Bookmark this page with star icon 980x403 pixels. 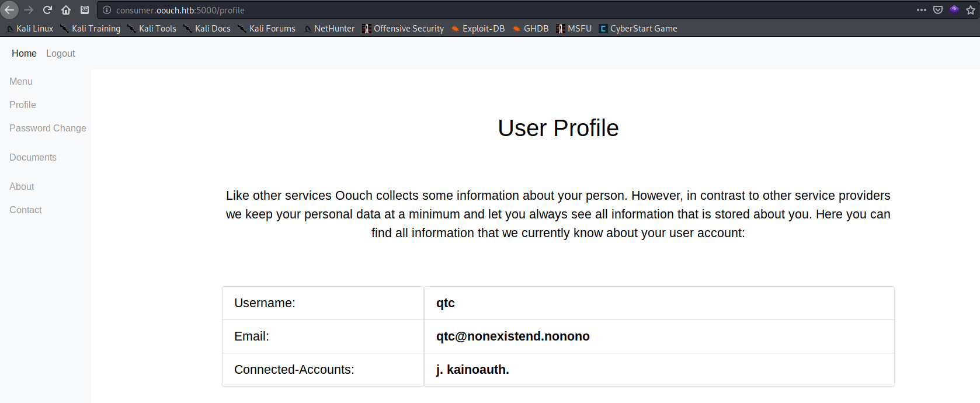[x=971, y=10]
